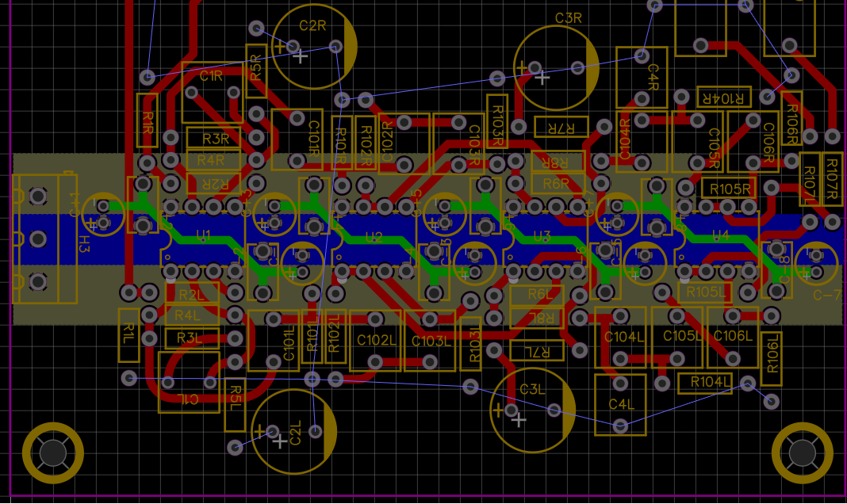Select resistor R8R

[558, 162]
